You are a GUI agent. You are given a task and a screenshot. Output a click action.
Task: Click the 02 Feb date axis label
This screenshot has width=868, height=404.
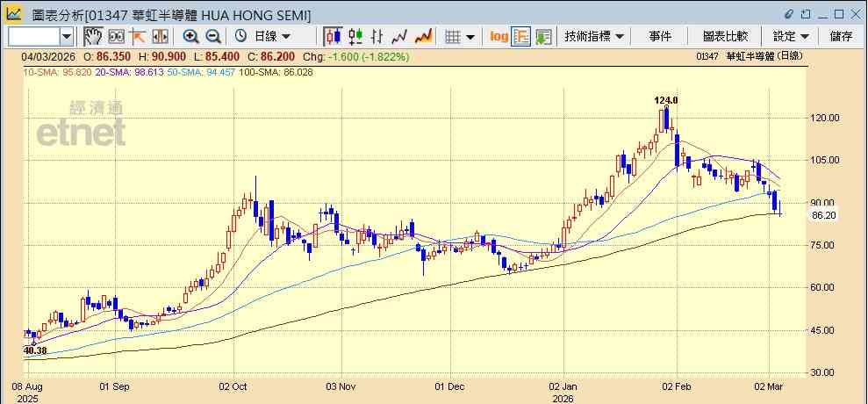(677, 386)
